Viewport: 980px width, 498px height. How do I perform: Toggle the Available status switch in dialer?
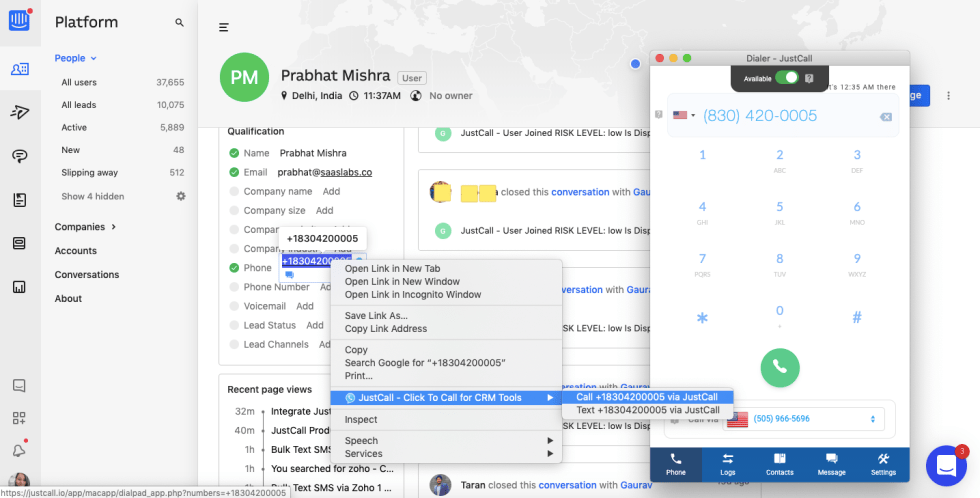point(786,78)
